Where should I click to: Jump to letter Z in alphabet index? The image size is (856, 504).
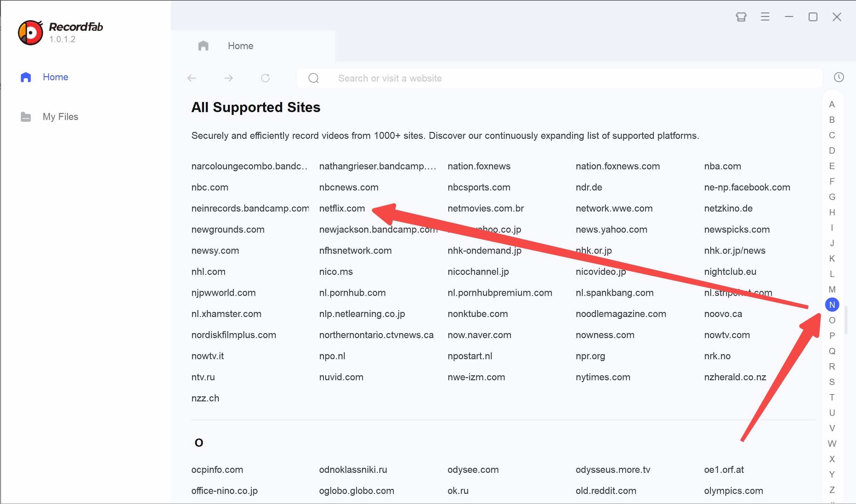pyautogui.click(x=832, y=490)
